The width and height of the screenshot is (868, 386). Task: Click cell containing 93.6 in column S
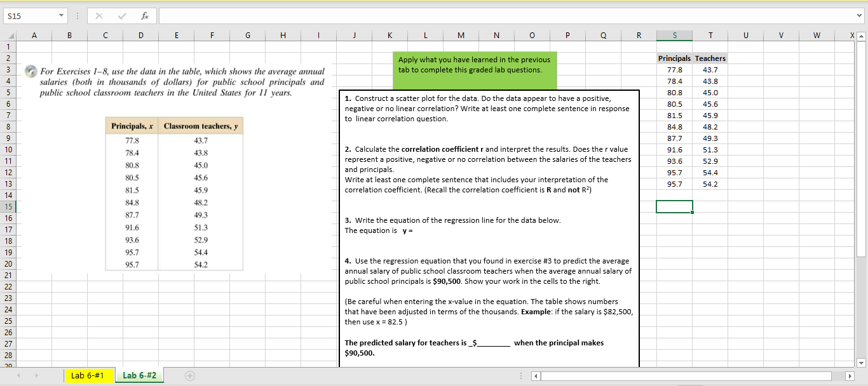pyautogui.click(x=674, y=161)
